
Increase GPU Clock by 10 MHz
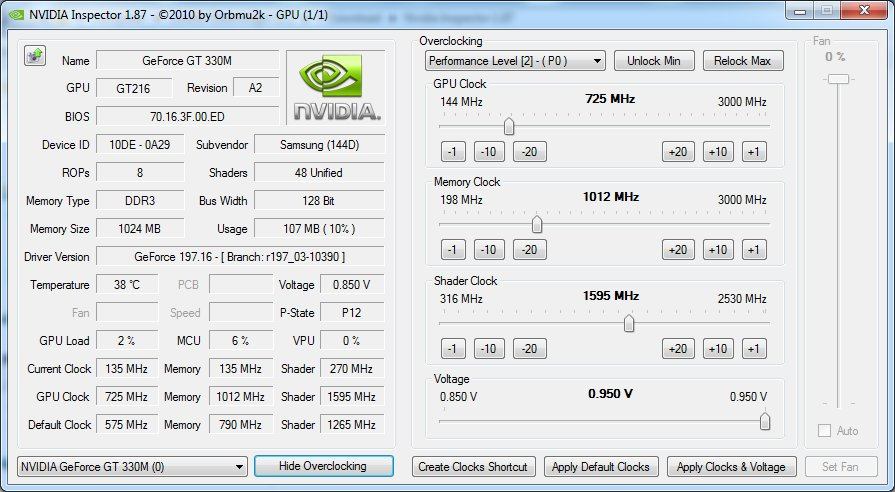tap(718, 152)
